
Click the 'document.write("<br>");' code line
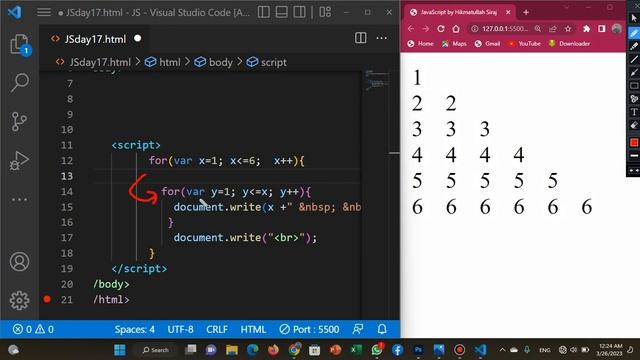tap(245, 238)
